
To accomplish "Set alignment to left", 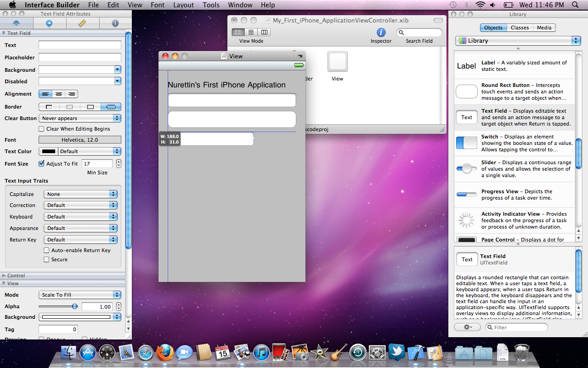I will click(x=45, y=94).
